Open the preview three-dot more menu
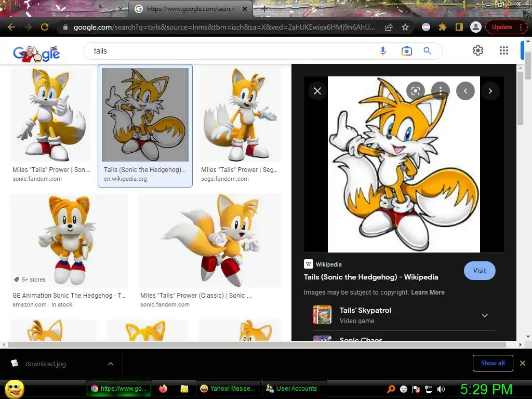The height and width of the screenshot is (399, 532). [441, 91]
